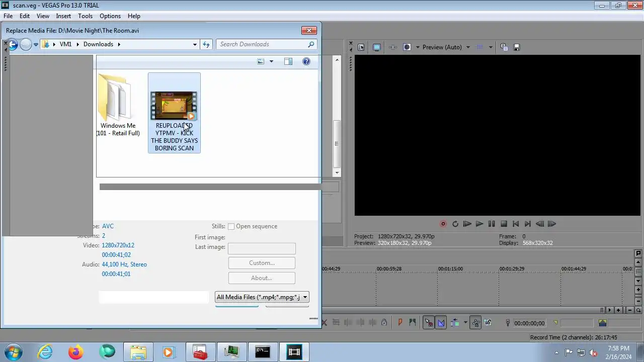This screenshot has width=644, height=362.
Task: Stop playback in preview transport
Action: [503, 224]
